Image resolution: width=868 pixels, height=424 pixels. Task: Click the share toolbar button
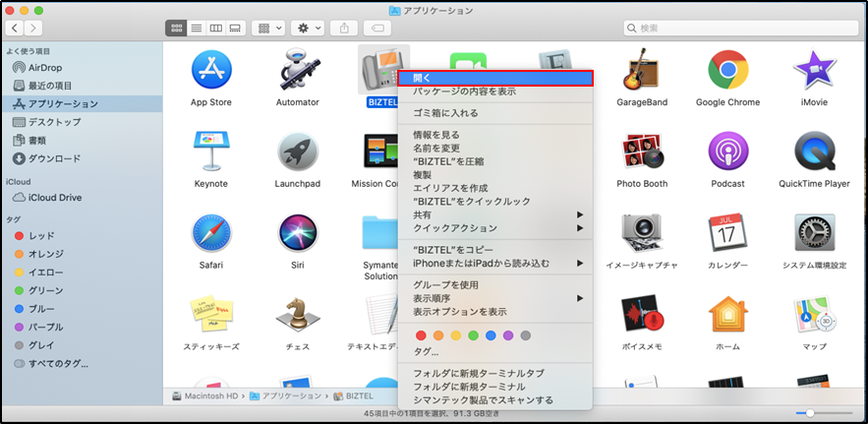click(x=344, y=29)
